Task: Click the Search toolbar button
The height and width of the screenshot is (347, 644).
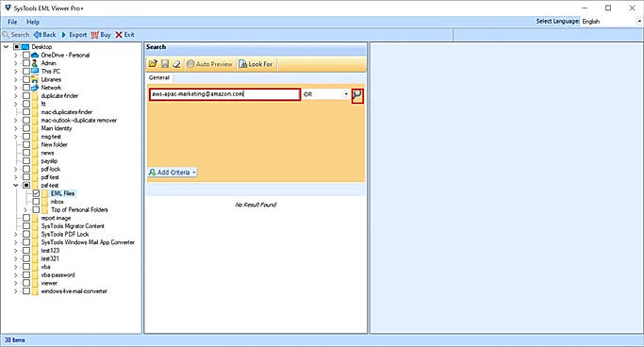Action: 16,35
